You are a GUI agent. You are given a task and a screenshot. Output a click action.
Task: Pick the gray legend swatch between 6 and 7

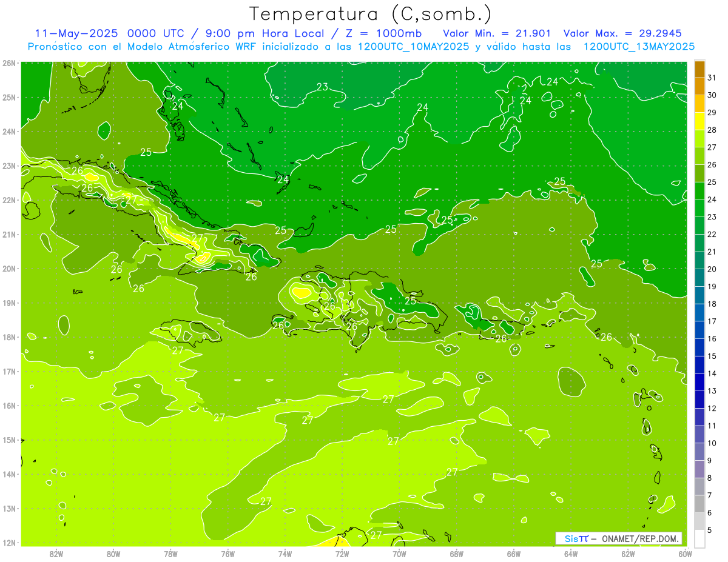[699, 504]
